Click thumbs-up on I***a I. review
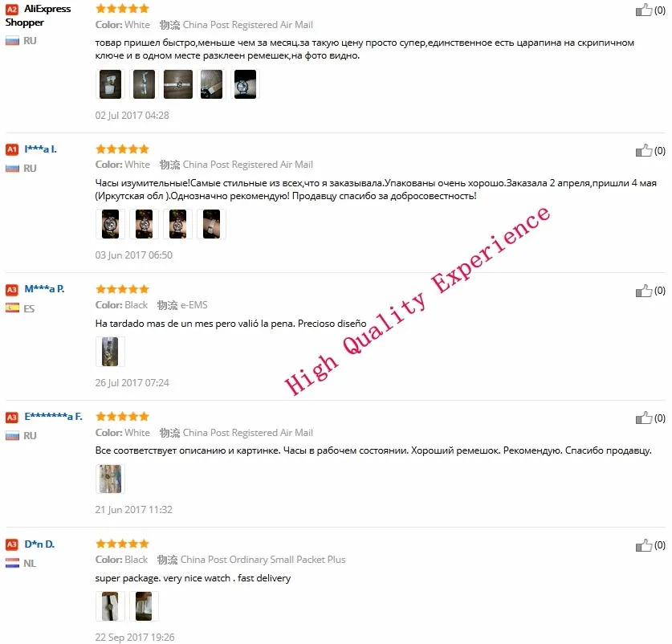Viewport: 672px width, 644px height. pyautogui.click(x=643, y=150)
